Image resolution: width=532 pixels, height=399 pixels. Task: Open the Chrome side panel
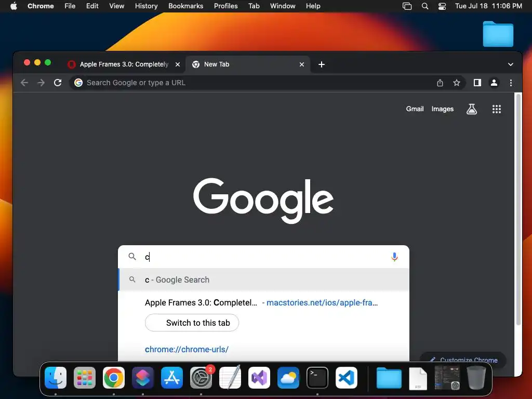tap(477, 83)
